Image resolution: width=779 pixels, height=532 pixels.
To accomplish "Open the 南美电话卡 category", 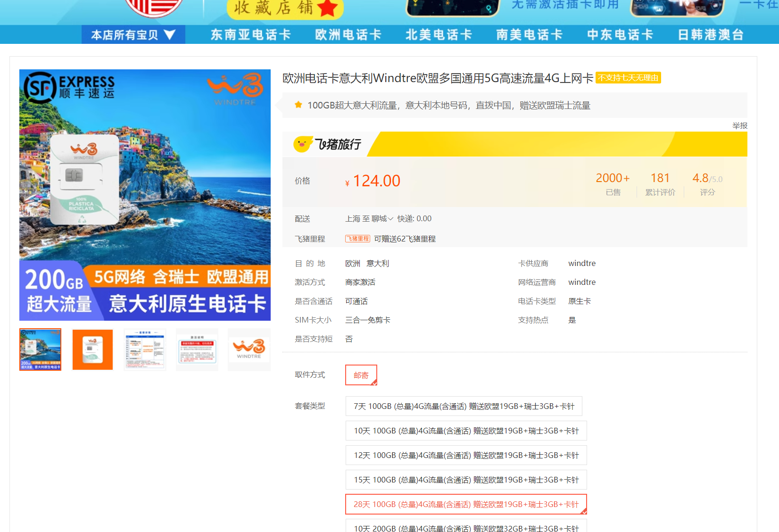I will click(530, 34).
